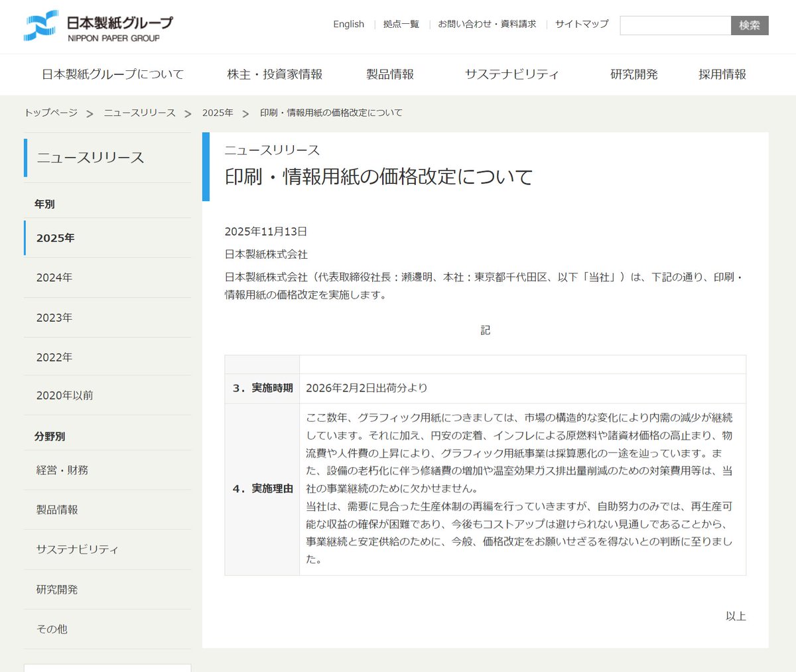The width and height of the screenshot is (796, 672).
Task: Open 製品情報 main navigation item
Action: [390, 74]
